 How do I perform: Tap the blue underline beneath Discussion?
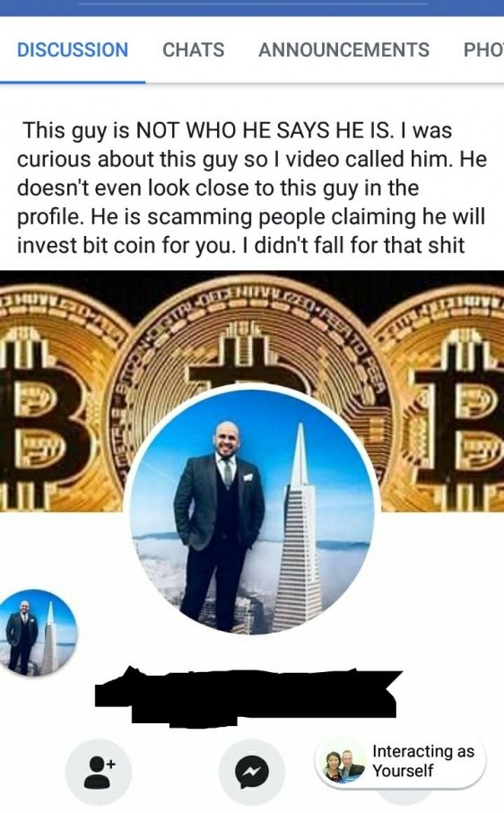[73, 82]
